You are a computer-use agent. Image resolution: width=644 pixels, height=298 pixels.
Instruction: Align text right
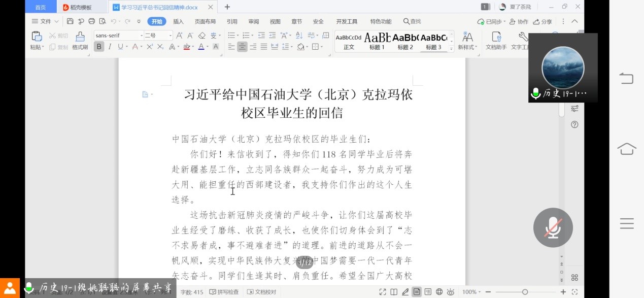pos(253,47)
